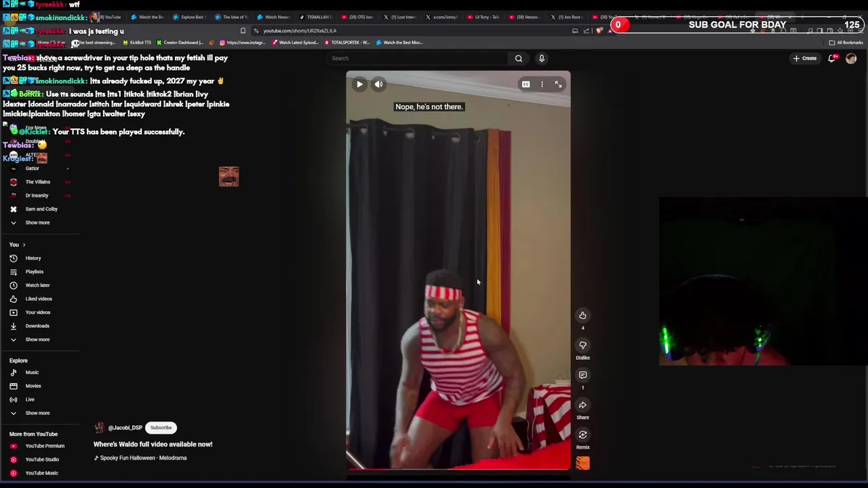Viewport: 868px width, 488px height.
Task: Open Live under Explore
Action: (30, 399)
